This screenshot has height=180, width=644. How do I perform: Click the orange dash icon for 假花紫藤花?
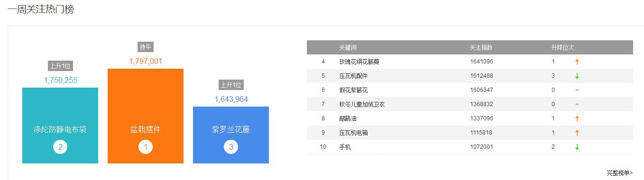[x=577, y=90]
